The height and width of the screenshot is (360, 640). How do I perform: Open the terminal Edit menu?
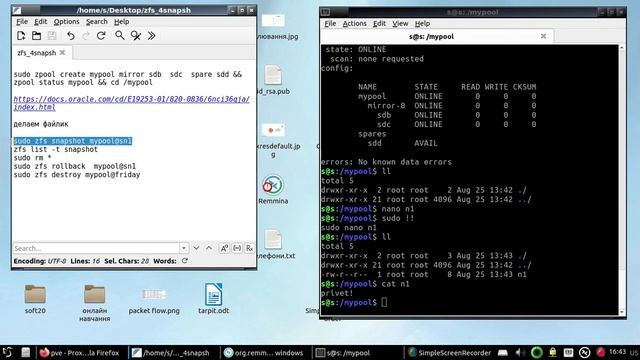(x=379, y=24)
